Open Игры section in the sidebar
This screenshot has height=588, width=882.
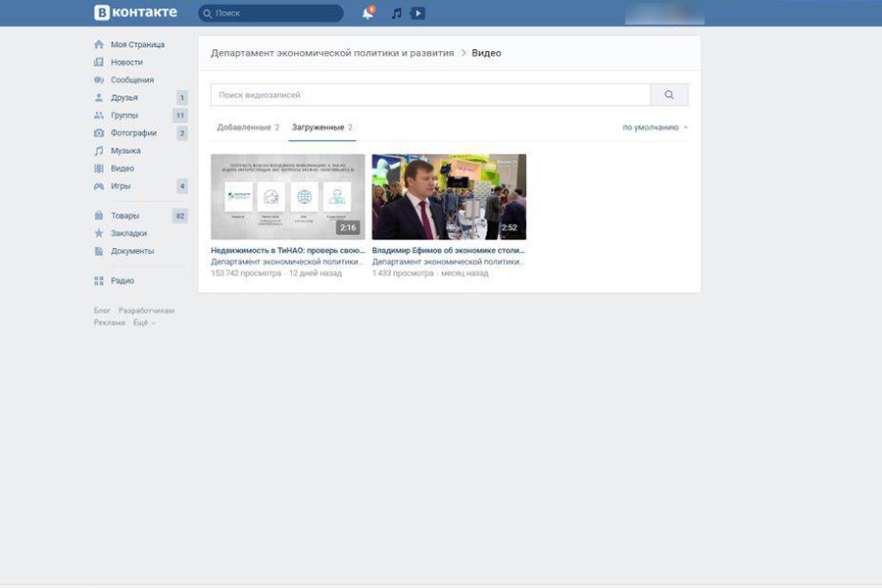[x=121, y=186]
